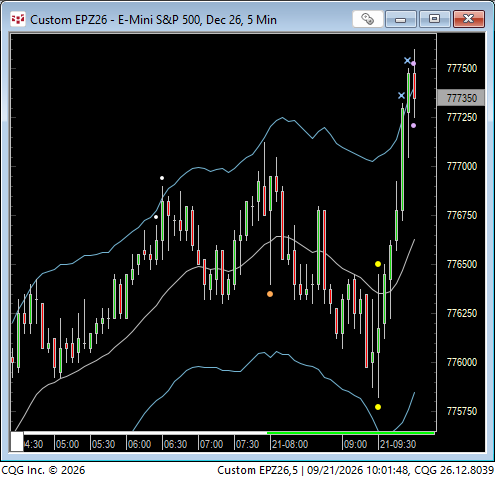Viewport: 495px width, 478px height.
Task: Click the white box at time axis start
Action: [17, 441]
